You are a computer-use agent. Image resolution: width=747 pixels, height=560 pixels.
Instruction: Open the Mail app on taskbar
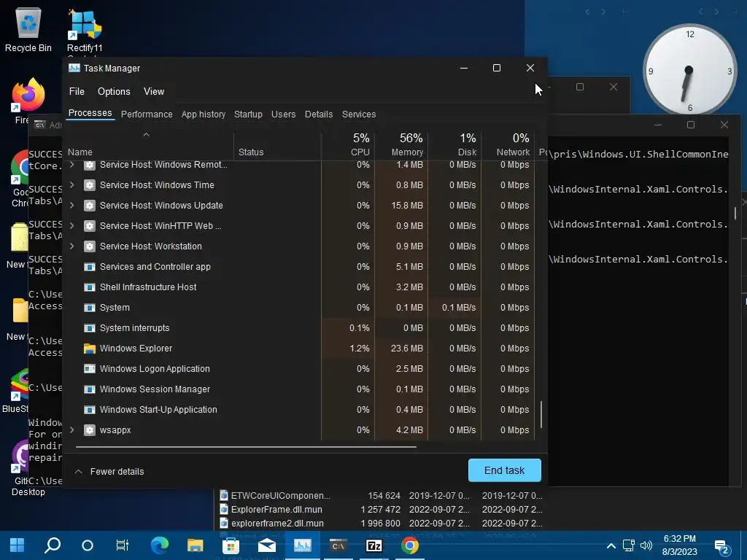tap(267, 545)
